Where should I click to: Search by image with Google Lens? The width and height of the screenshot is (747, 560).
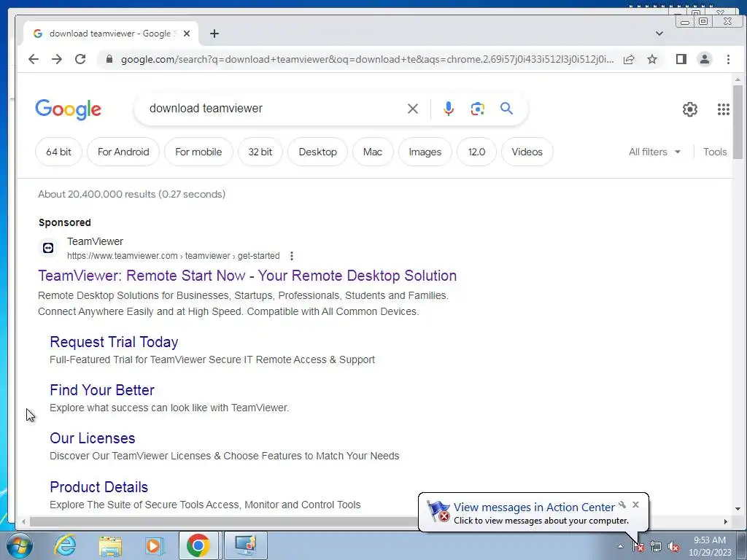(x=477, y=109)
